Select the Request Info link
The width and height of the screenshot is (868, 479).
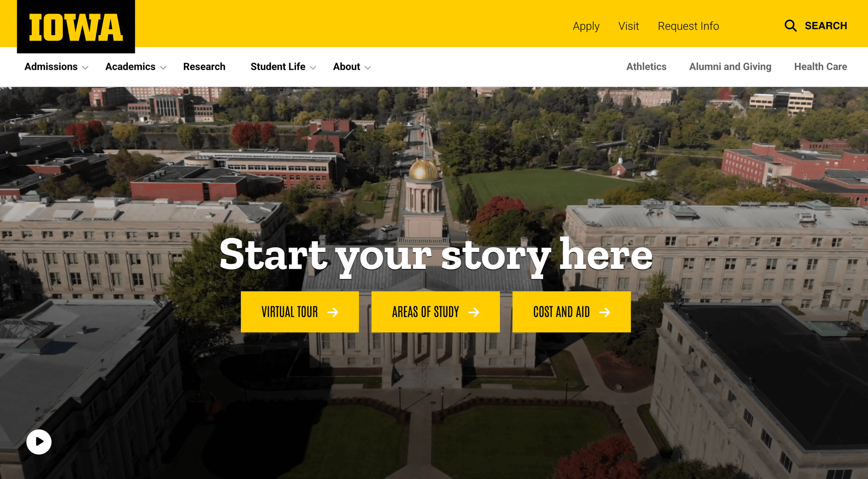tap(688, 26)
